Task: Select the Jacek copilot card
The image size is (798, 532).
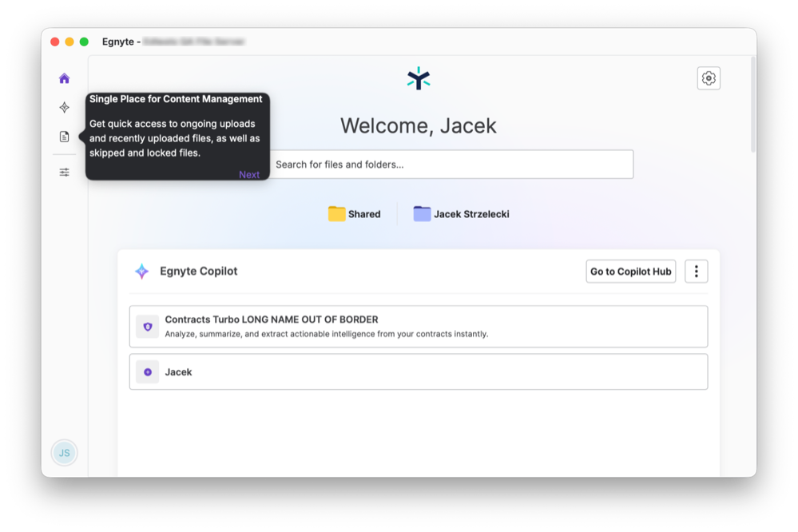Action: [419, 371]
